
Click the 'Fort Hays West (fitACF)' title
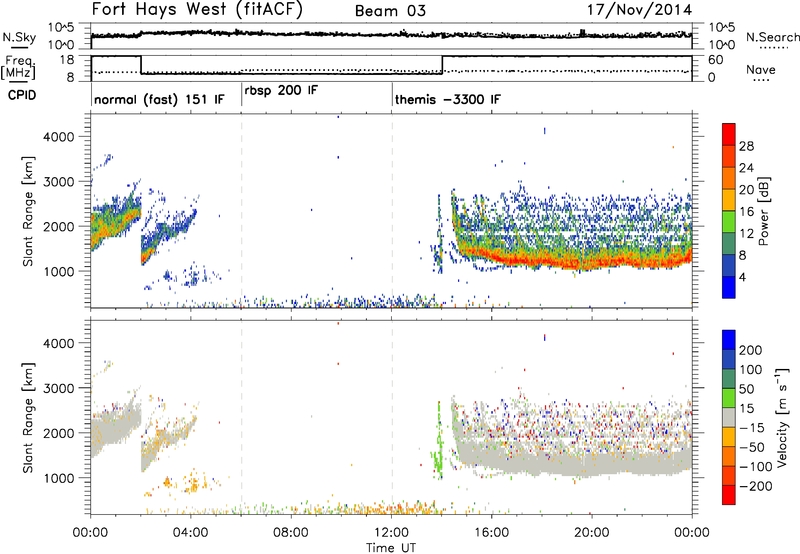(x=197, y=9)
